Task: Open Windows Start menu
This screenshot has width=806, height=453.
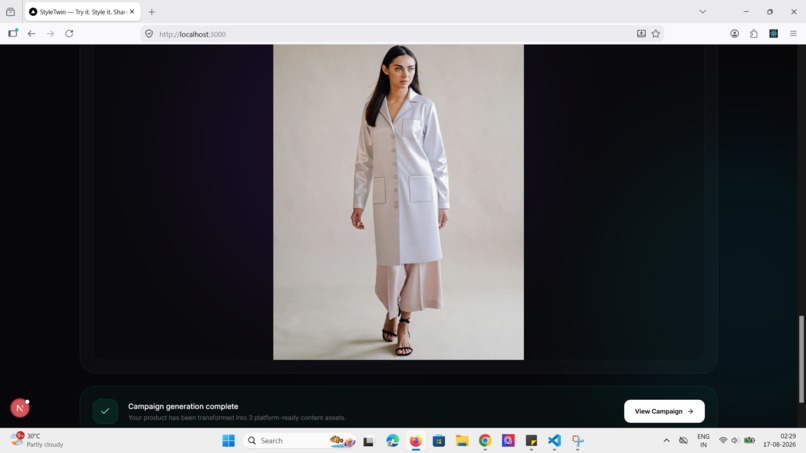Action: coord(229,441)
